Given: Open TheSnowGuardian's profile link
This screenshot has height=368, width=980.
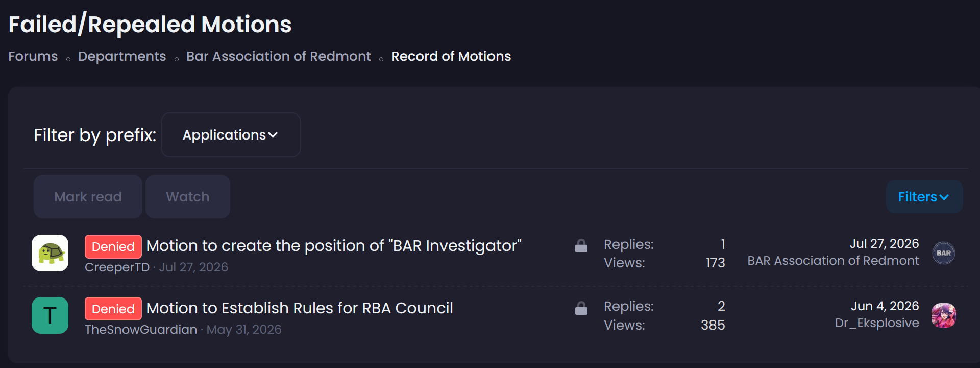Looking at the screenshot, I should point(141,330).
